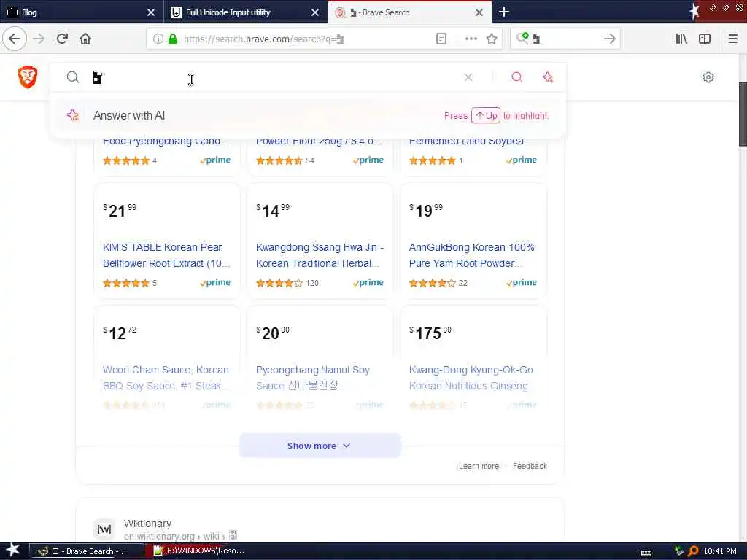Click the $14.99 price
747x560 pixels.
coord(273,210)
